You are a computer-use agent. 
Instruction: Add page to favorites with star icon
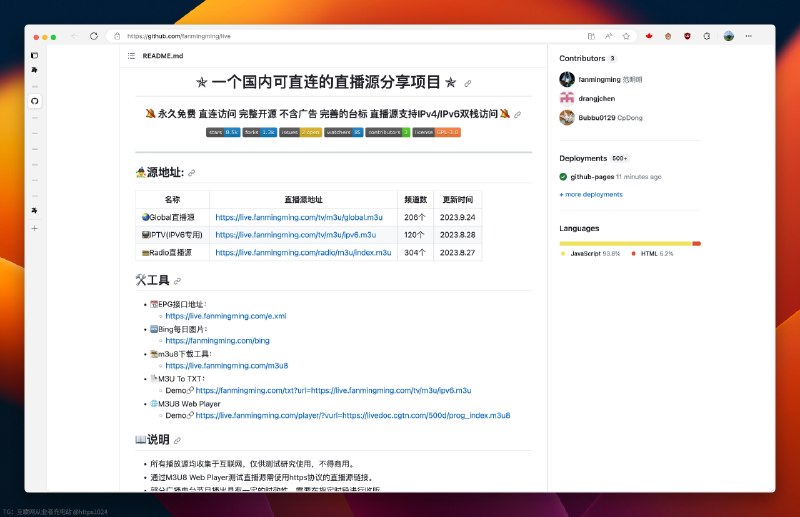(x=626, y=36)
